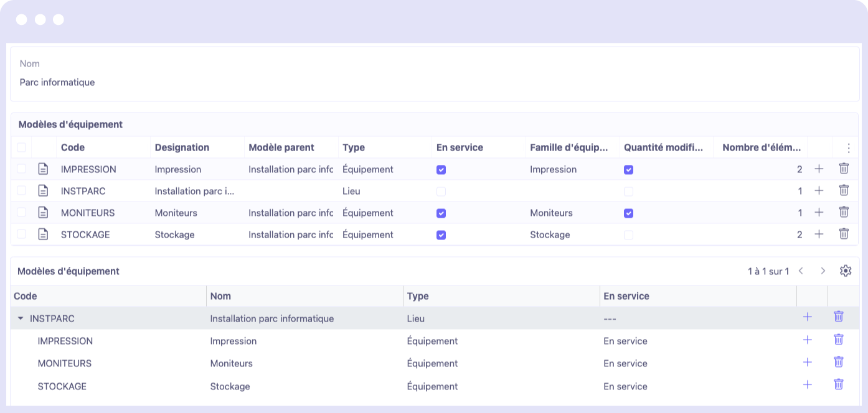Click the Nom field Parc informatique
868x413 pixels.
pos(57,82)
